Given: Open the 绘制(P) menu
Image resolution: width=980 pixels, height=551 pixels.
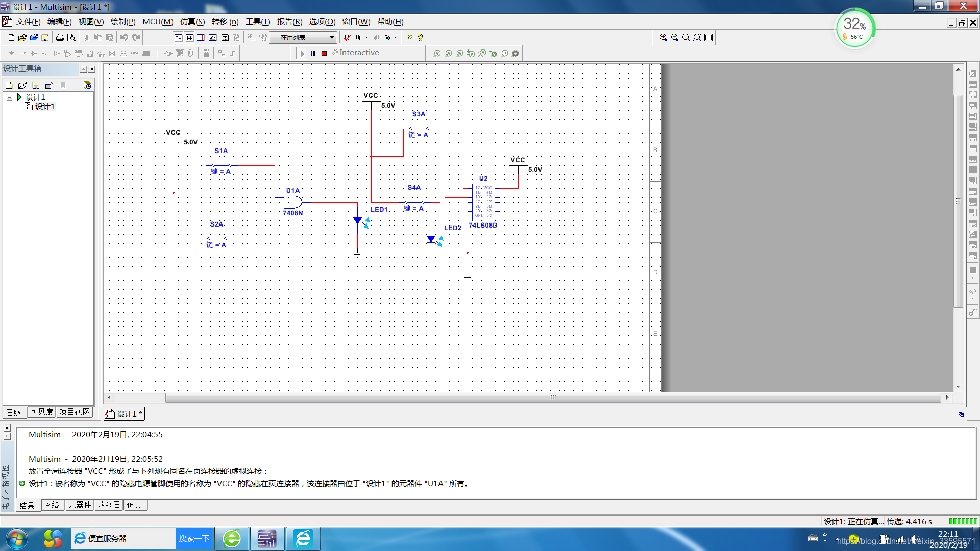Looking at the screenshot, I should click(123, 22).
